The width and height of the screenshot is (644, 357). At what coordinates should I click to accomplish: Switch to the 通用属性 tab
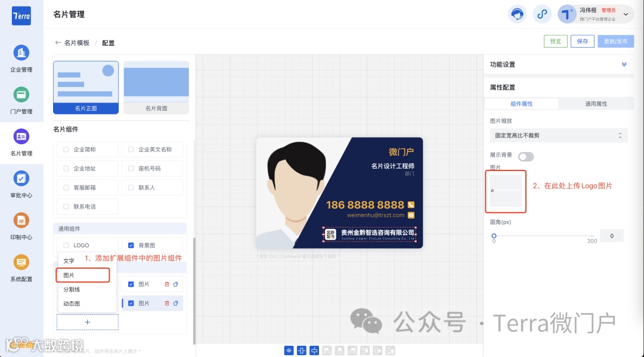pyautogui.click(x=596, y=104)
